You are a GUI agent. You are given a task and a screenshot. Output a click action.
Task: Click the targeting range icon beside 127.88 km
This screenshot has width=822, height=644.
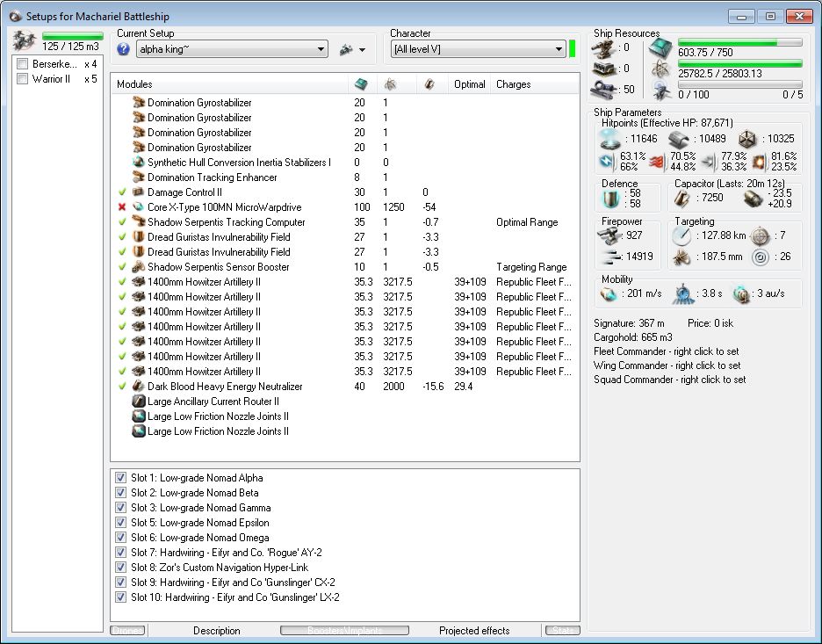681,236
